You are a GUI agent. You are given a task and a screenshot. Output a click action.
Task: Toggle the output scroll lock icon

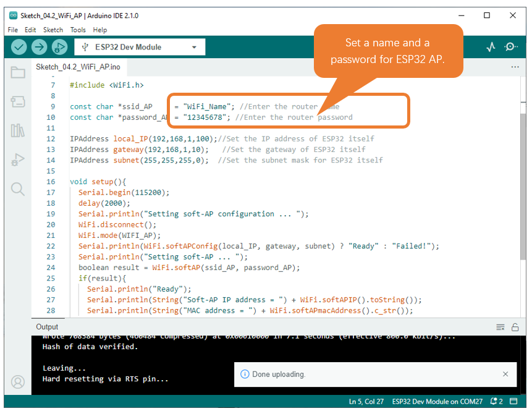(x=515, y=327)
